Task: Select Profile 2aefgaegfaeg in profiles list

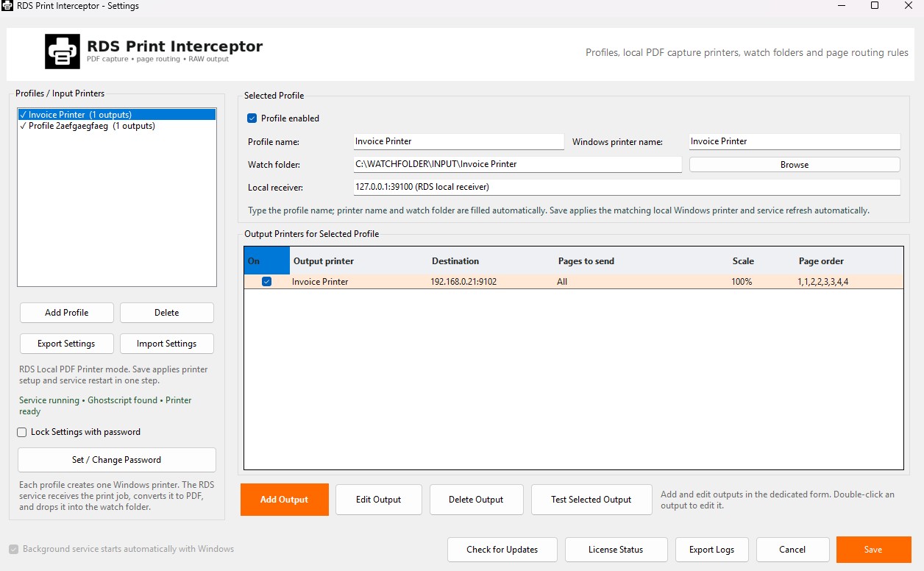Action: coord(117,126)
